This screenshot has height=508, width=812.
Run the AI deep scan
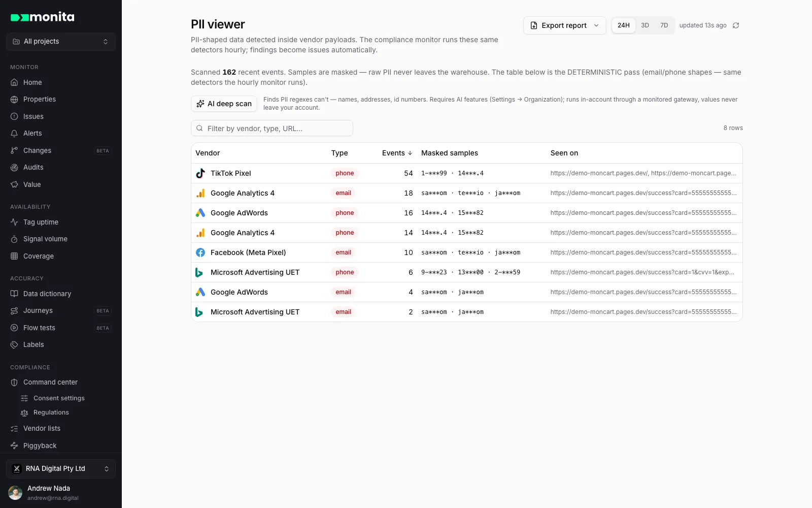224,104
